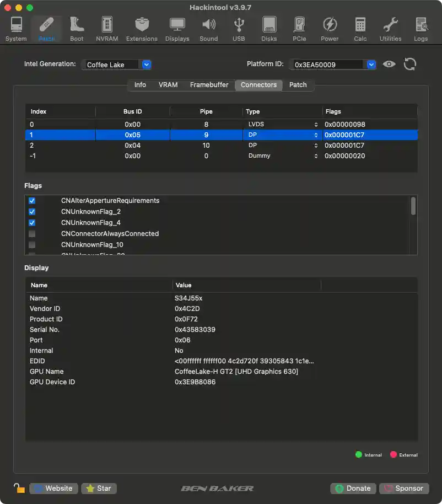This screenshot has height=504, width=442.
Task: Select the USB toolbar icon
Action: 239,28
